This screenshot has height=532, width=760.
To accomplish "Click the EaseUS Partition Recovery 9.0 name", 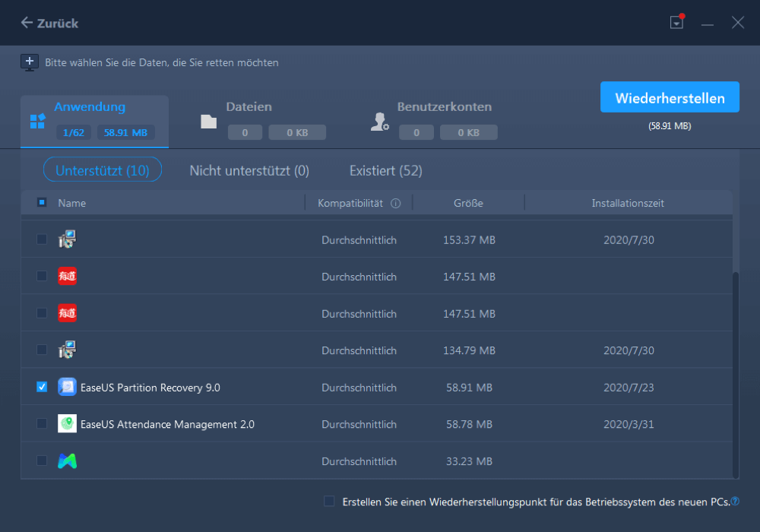I will click(x=150, y=388).
